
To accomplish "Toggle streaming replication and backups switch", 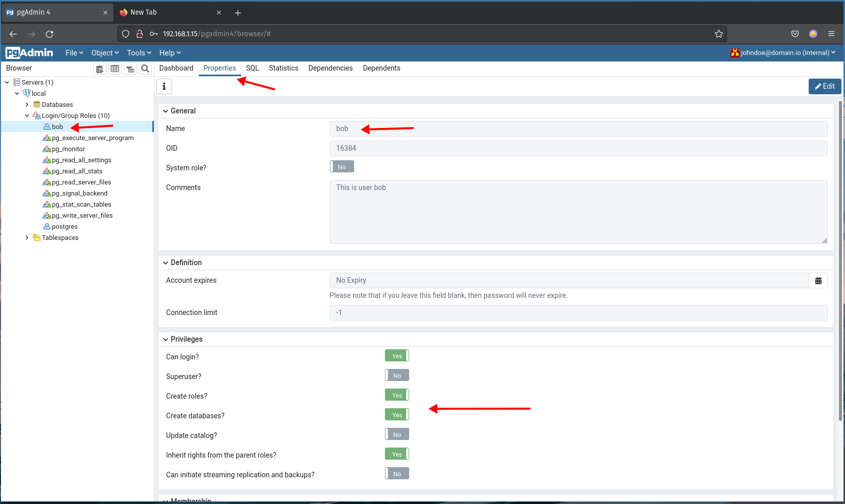I will click(x=397, y=474).
